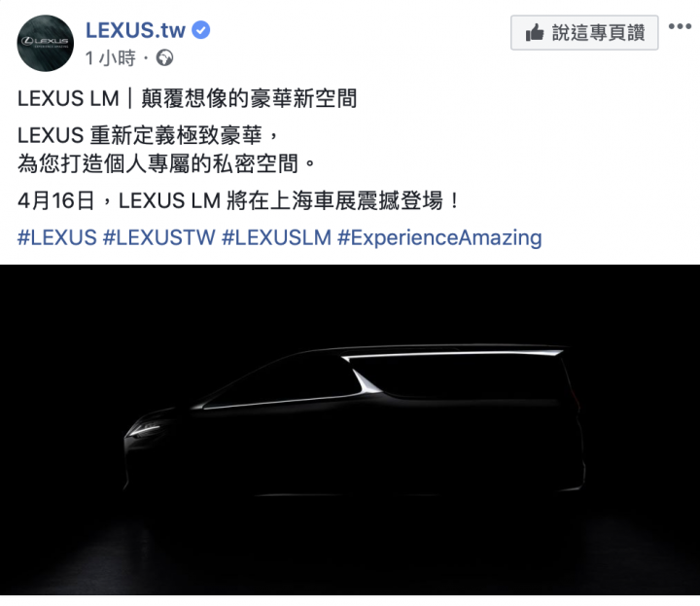Open the #LEXUS hashtag
Image resolution: width=700 pixels, height=606 pixels.
57,237
